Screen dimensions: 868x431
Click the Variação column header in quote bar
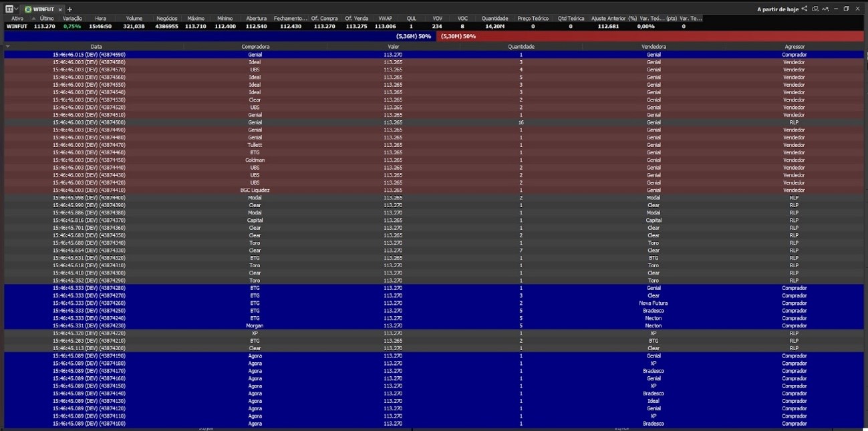click(x=72, y=19)
